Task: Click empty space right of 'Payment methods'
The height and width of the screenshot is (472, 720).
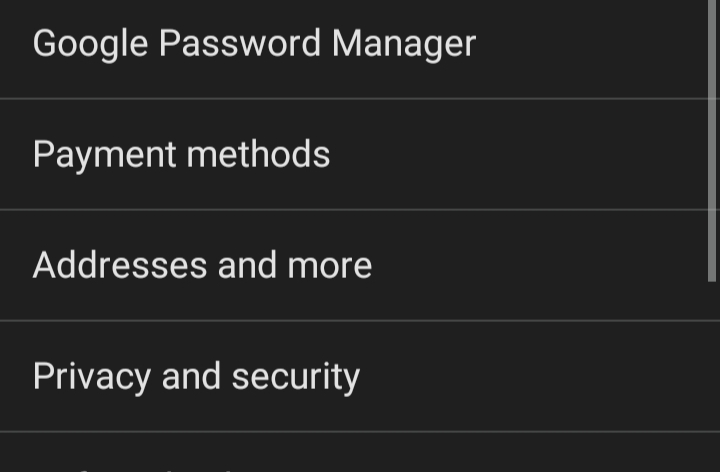Action: pyautogui.click(x=520, y=155)
